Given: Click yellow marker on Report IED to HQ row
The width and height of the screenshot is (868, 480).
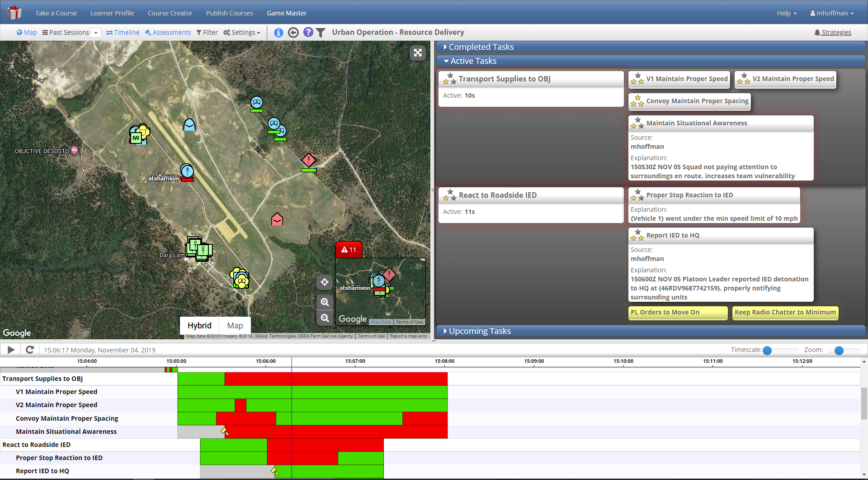Looking at the screenshot, I should click(274, 471).
